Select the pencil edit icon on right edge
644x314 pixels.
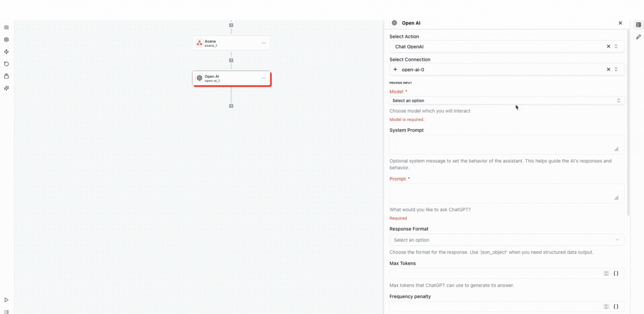638,37
